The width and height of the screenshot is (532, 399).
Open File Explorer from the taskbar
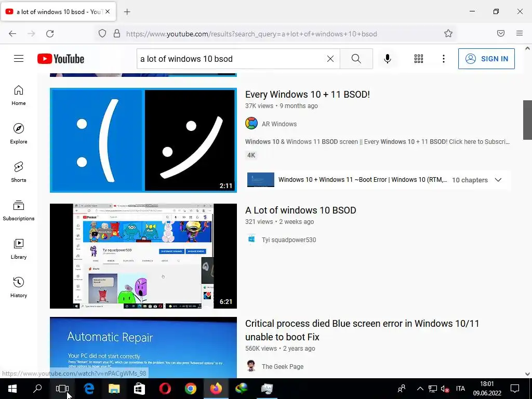tap(114, 389)
